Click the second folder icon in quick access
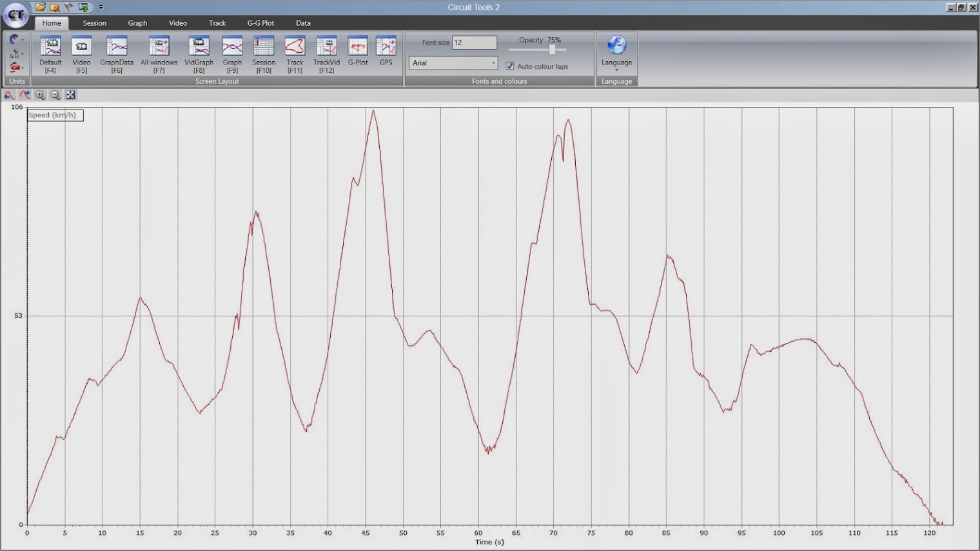Viewport: 980px width, 551px height. (x=55, y=7)
